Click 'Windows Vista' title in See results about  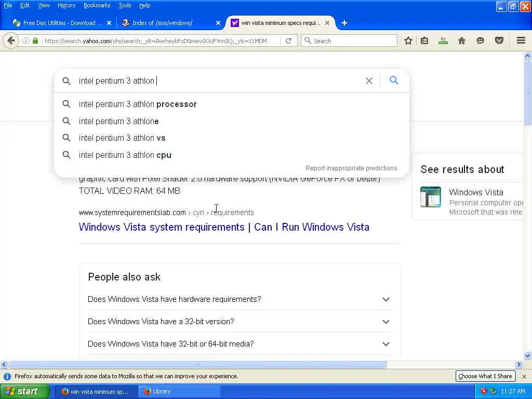click(476, 192)
